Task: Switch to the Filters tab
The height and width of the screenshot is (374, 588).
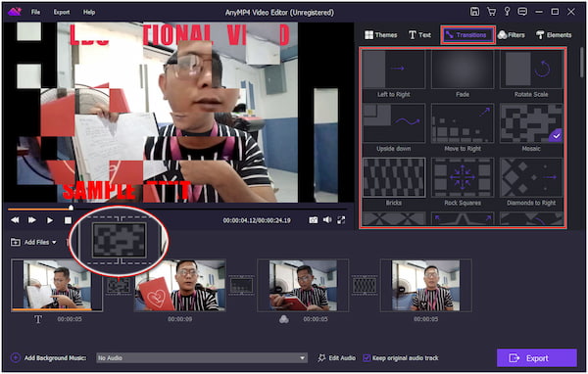Action: click(512, 35)
